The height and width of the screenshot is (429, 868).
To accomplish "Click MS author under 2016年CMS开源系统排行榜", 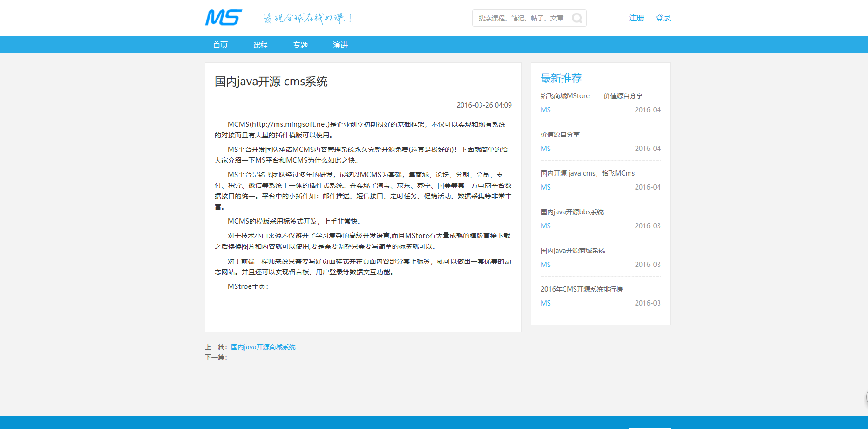I will tap(545, 303).
